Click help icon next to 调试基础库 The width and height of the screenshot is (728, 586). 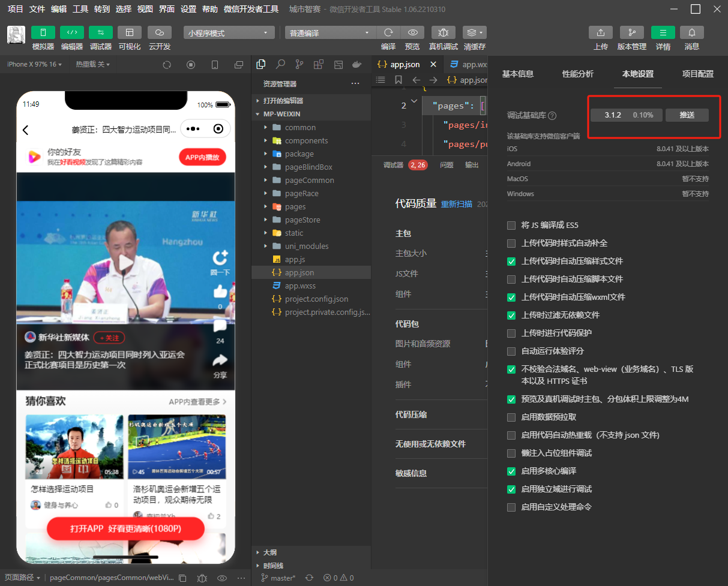click(x=552, y=116)
